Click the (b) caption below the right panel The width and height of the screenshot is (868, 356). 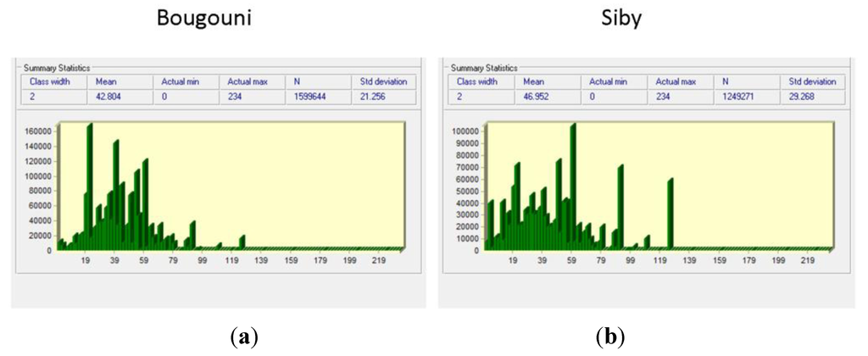point(610,336)
